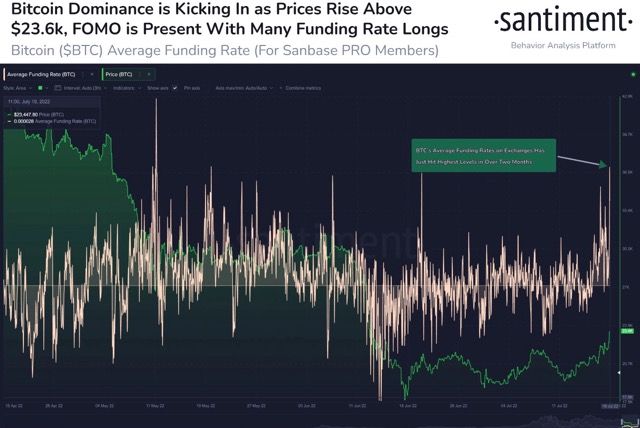Open options dots on Price (BTC) tag
The width and height of the screenshot is (640, 428).
140,74
